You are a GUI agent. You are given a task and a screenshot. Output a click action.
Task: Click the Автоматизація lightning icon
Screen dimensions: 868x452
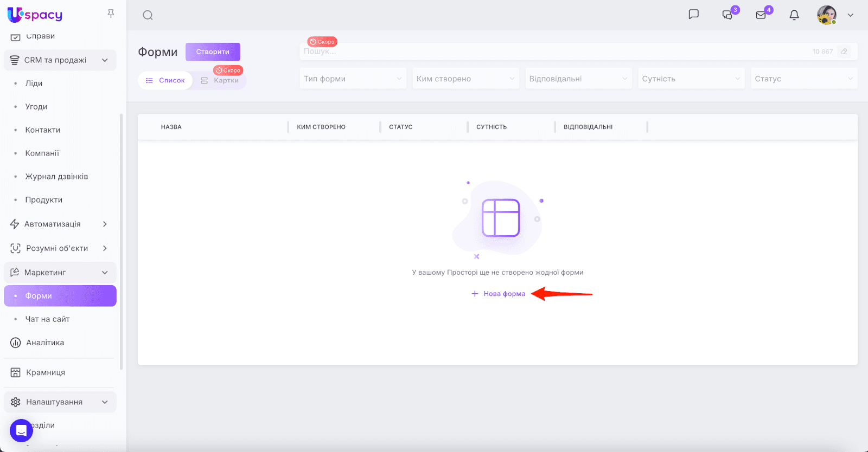pos(15,224)
